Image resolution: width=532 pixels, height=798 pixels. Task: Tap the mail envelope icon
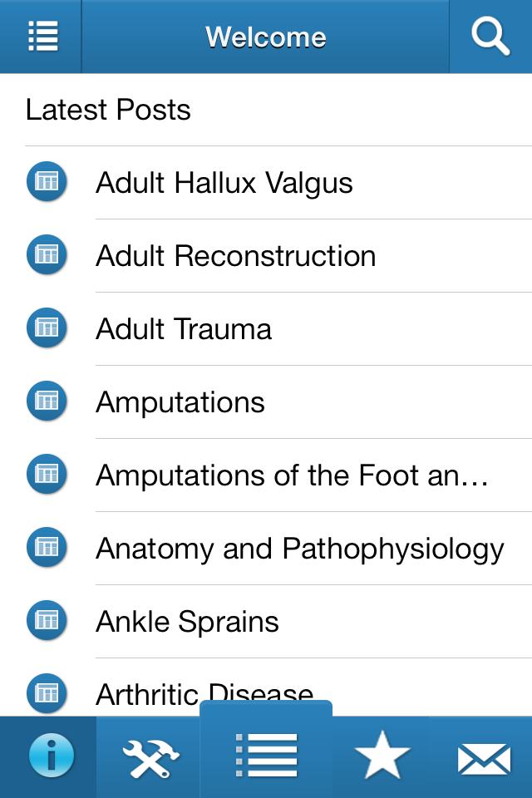tap(486, 755)
